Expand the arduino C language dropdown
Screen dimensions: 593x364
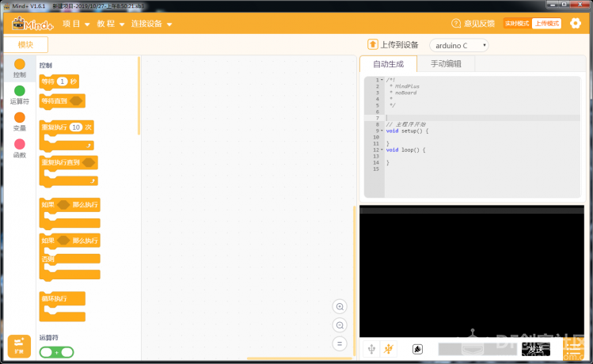[458, 45]
